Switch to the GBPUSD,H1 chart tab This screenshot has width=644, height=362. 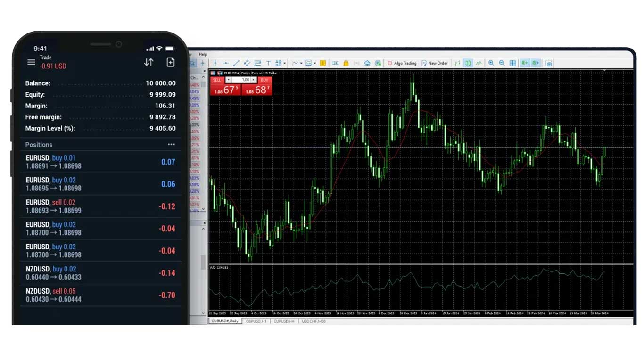tap(256, 321)
